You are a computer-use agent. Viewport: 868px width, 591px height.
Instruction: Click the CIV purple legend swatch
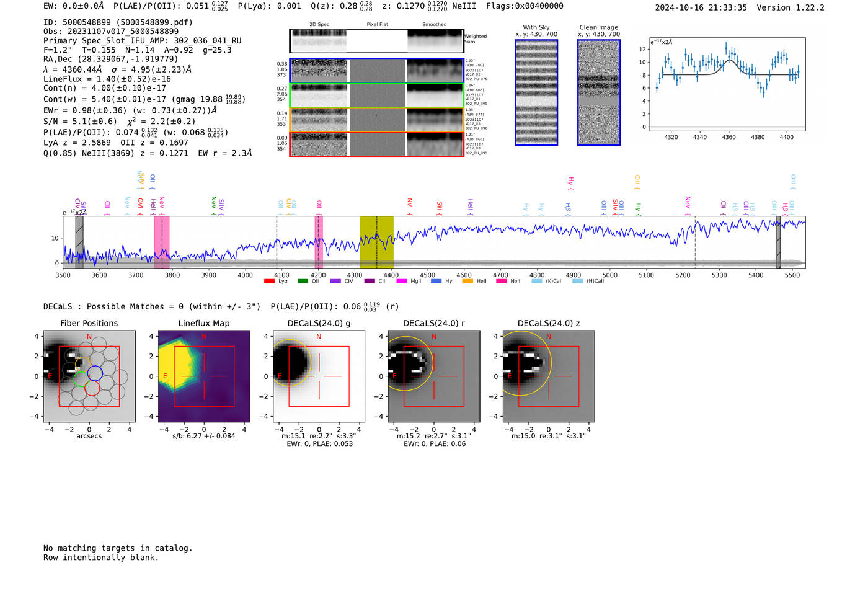pos(335,281)
